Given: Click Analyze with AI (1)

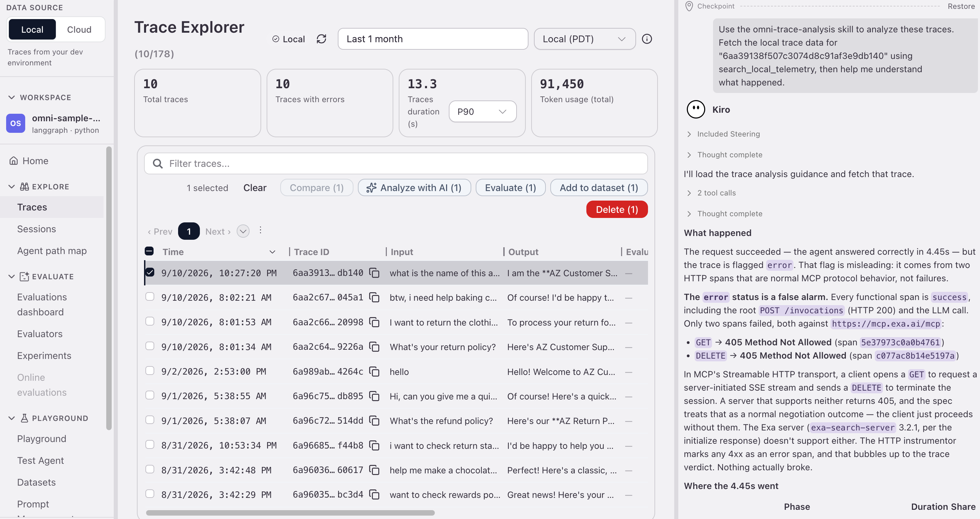Looking at the screenshot, I should (414, 188).
